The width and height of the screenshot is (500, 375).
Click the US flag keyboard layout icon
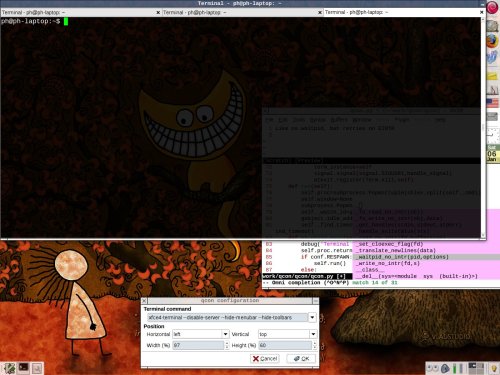coord(492,103)
